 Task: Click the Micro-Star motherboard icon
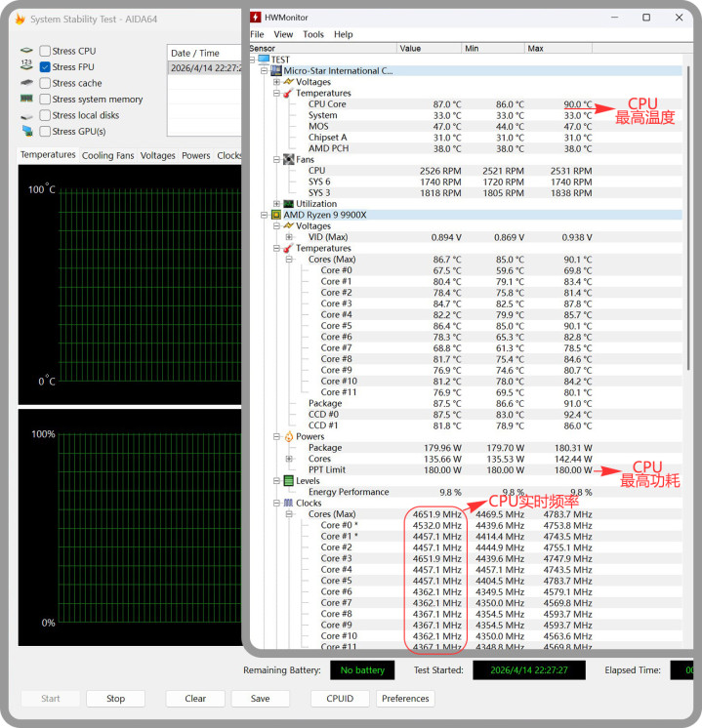pos(276,70)
